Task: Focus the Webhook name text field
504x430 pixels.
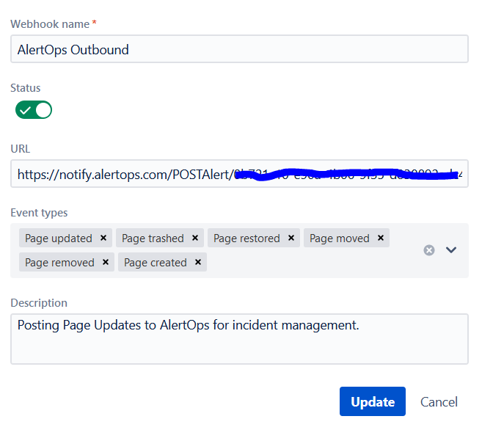Action: click(239, 50)
